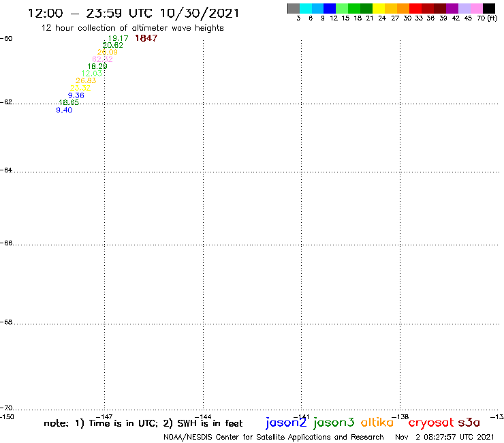Image resolution: width=504 pixels, height=443 pixels.
Task: Click the pink swatch in the color scale
Action: (x=476, y=8)
